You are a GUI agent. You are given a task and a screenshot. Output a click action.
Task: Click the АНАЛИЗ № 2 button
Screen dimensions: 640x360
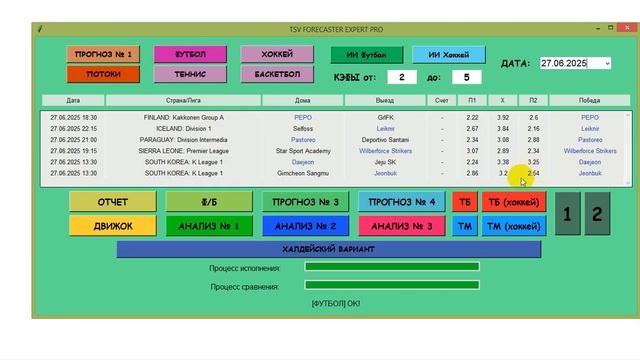click(305, 226)
